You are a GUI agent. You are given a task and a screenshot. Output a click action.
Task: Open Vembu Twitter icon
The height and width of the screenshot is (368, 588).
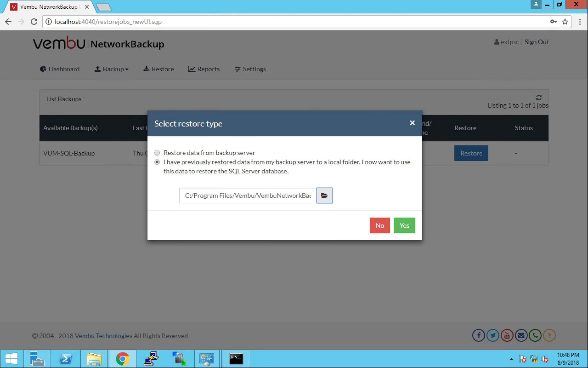pos(493,335)
